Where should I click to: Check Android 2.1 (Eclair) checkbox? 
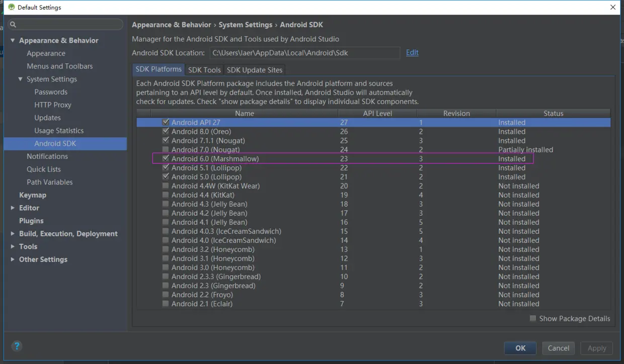[166, 303]
